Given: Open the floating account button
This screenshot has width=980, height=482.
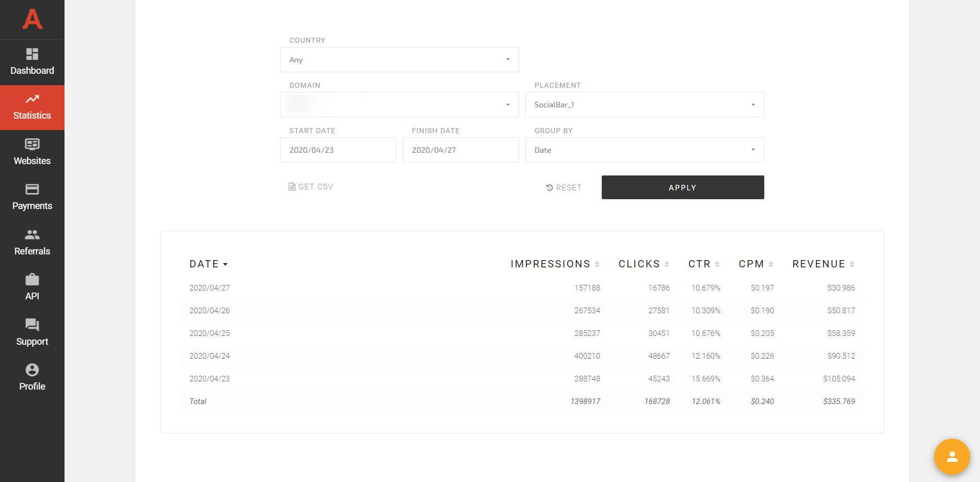Looking at the screenshot, I should pyautogui.click(x=952, y=457).
